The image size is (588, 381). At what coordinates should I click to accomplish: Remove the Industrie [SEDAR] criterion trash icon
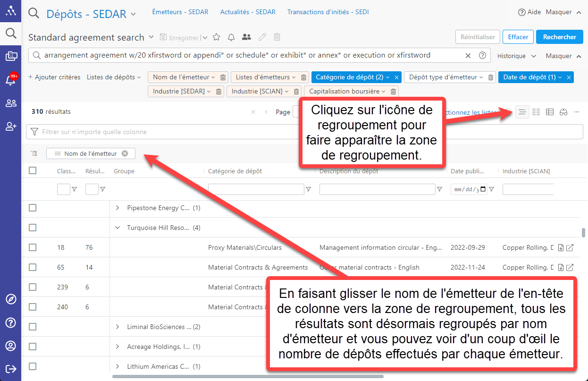218,92
